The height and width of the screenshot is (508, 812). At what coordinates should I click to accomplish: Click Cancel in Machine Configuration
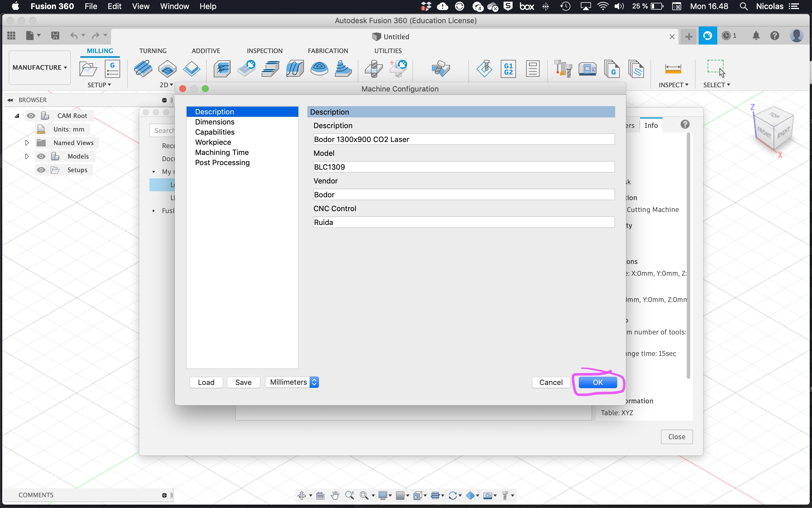pos(551,382)
